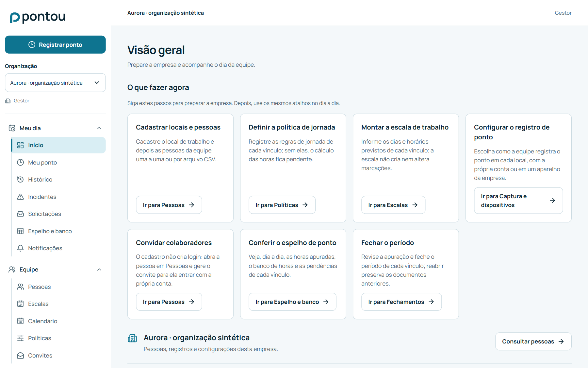The width and height of the screenshot is (588, 368).
Task: Click the Calendário icon in sidebar
Action: [x=20, y=321]
